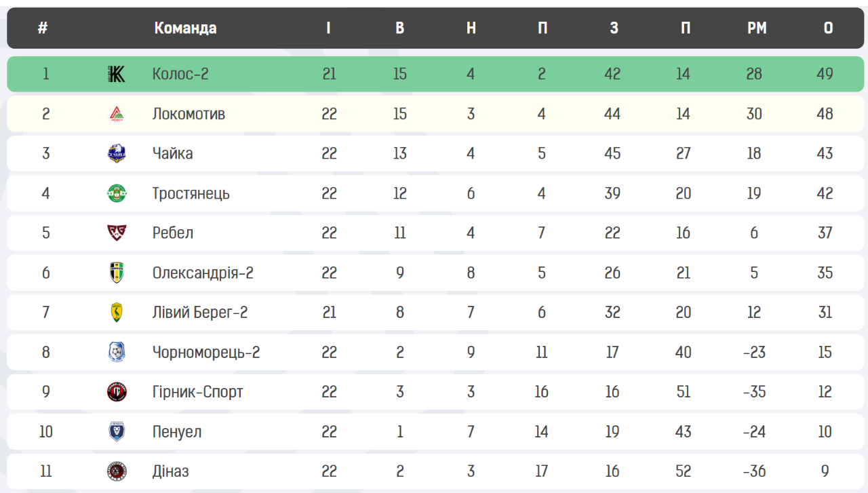Click the Локомотив team logo
This screenshot has width=868, height=493.
[117, 114]
